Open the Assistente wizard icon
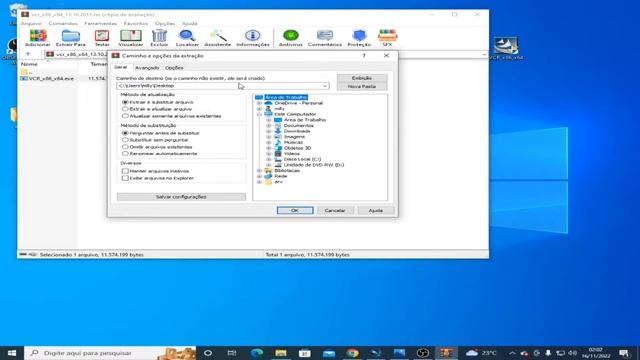Viewport: 640px width, 360px height. (218, 38)
